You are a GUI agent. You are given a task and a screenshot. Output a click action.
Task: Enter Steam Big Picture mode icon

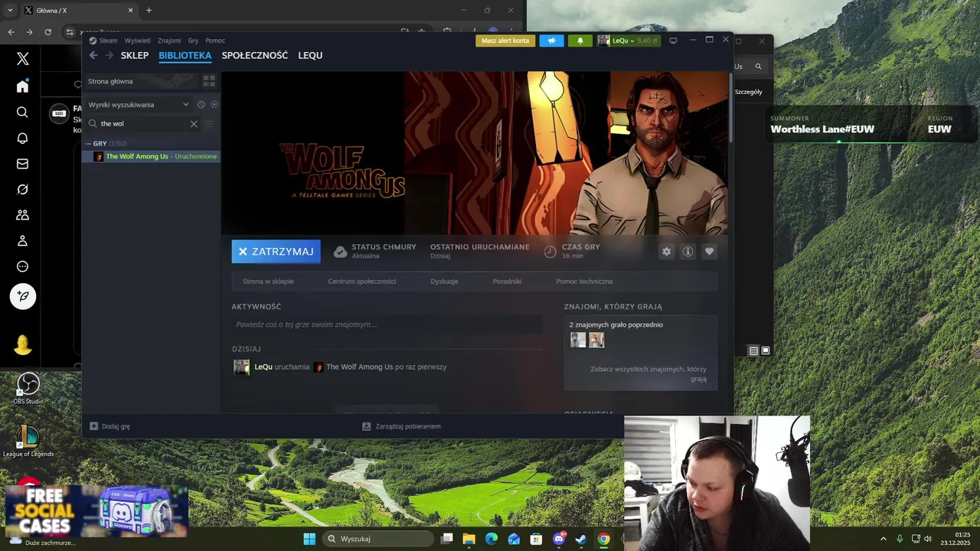[673, 41]
